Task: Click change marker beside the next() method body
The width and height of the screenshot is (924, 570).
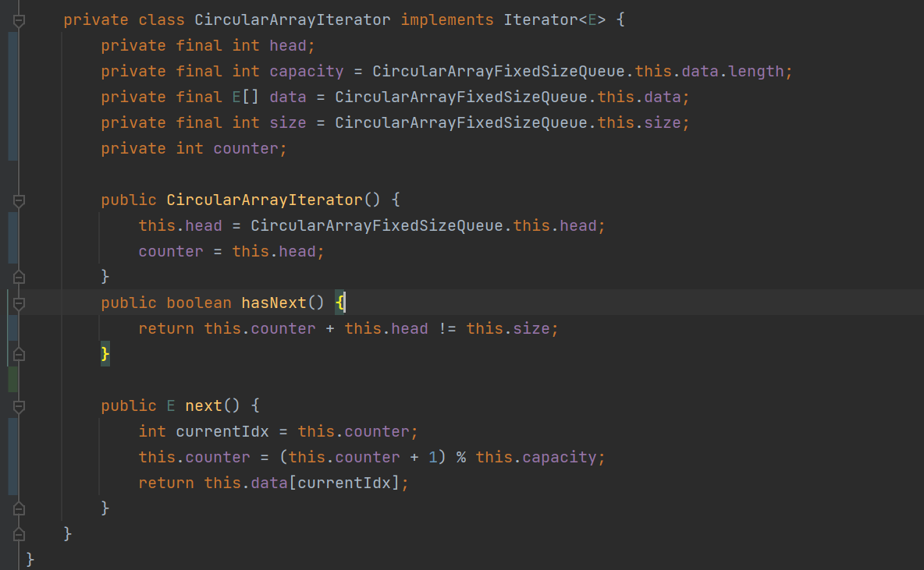Action: (12, 456)
